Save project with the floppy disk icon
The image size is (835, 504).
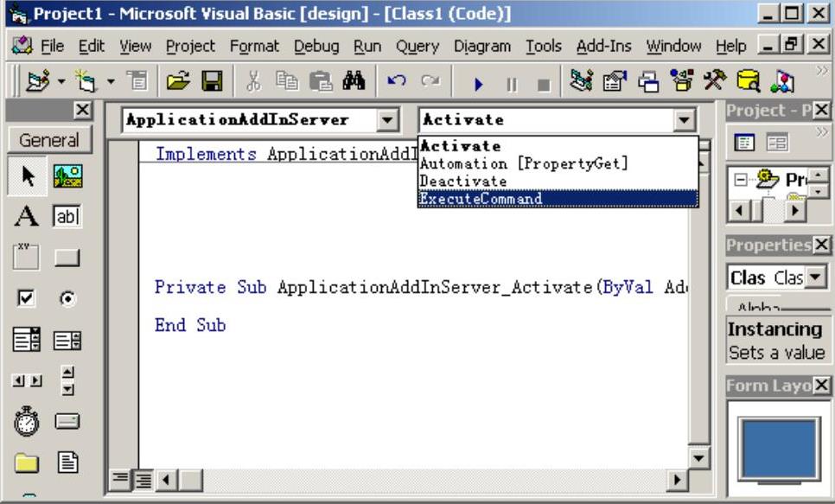(212, 81)
